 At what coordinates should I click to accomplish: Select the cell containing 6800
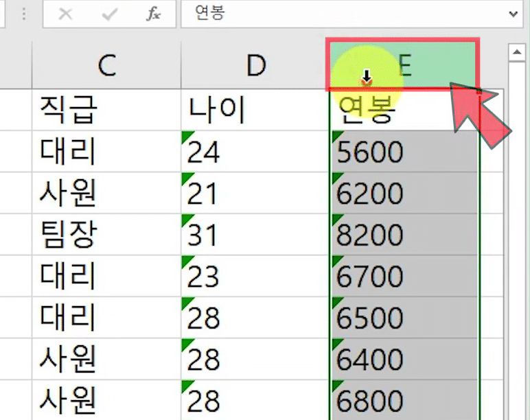click(404, 400)
